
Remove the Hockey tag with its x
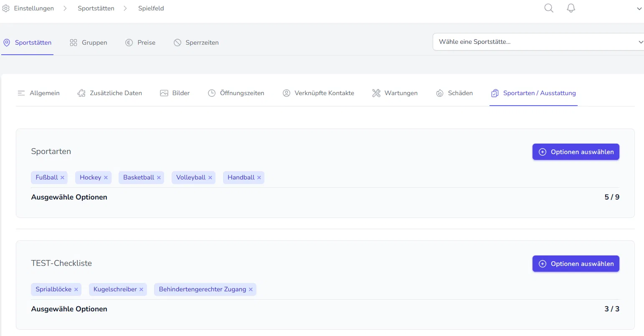[106, 178]
